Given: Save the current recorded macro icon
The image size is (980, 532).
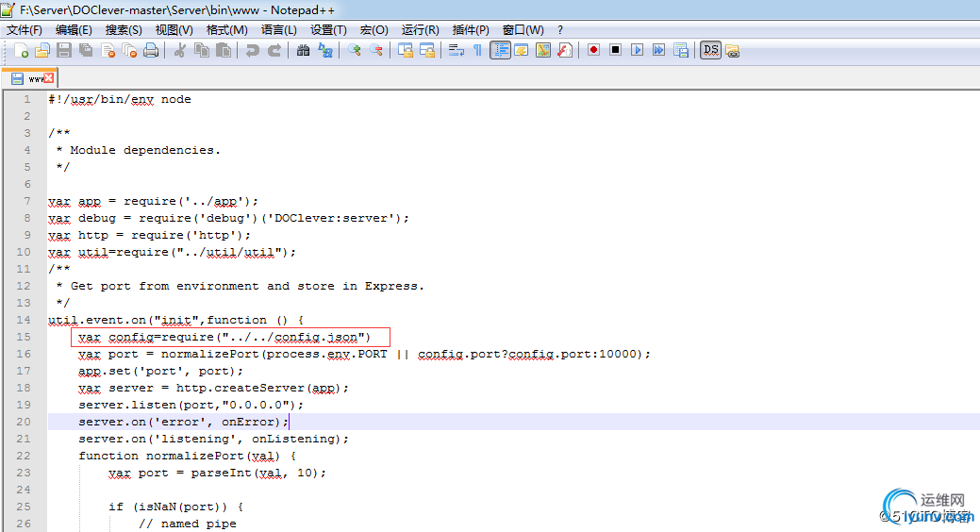Looking at the screenshot, I should (x=681, y=51).
